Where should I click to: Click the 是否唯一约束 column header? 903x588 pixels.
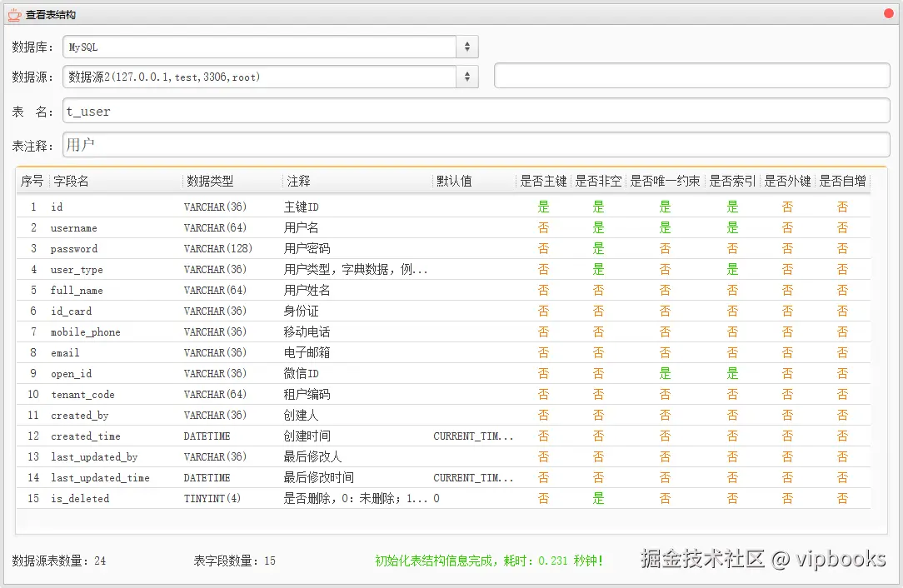[665, 181]
